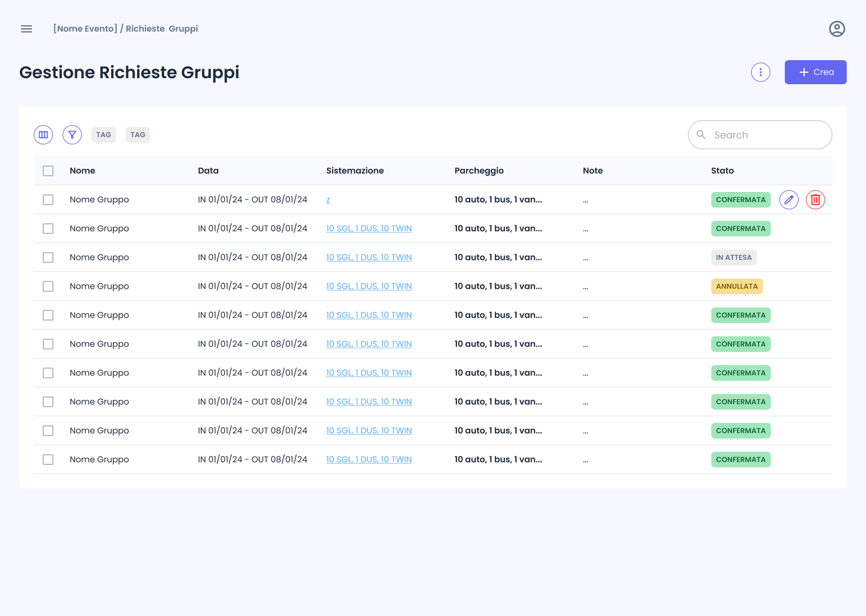Click the note ellipsis in the IN ATTESA row
The image size is (866, 616).
coord(586,259)
